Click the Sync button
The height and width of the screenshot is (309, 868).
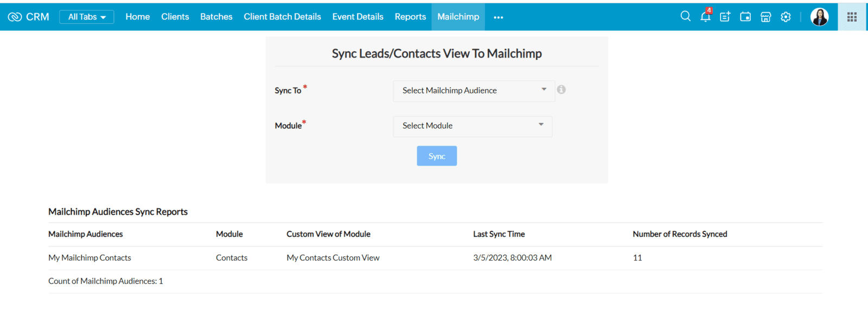(x=437, y=156)
